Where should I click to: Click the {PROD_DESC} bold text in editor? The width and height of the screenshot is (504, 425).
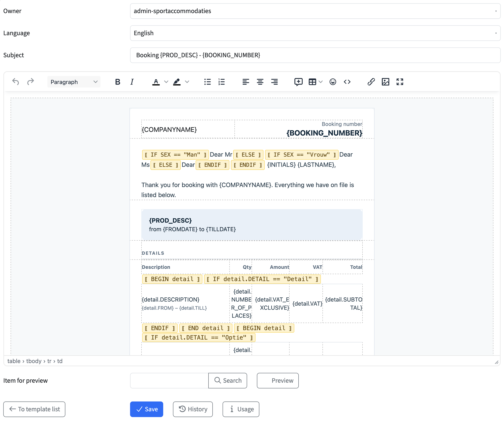point(170,220)
